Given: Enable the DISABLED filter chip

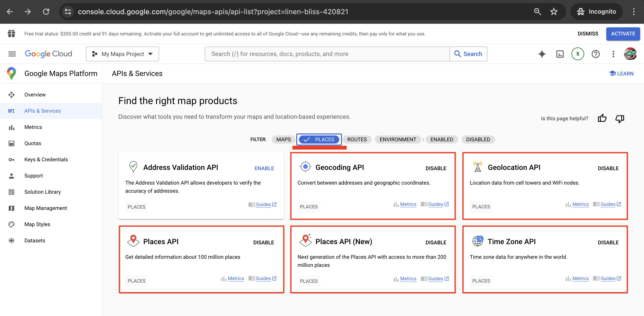Looking at the screenshot, I should pos(478,139).
